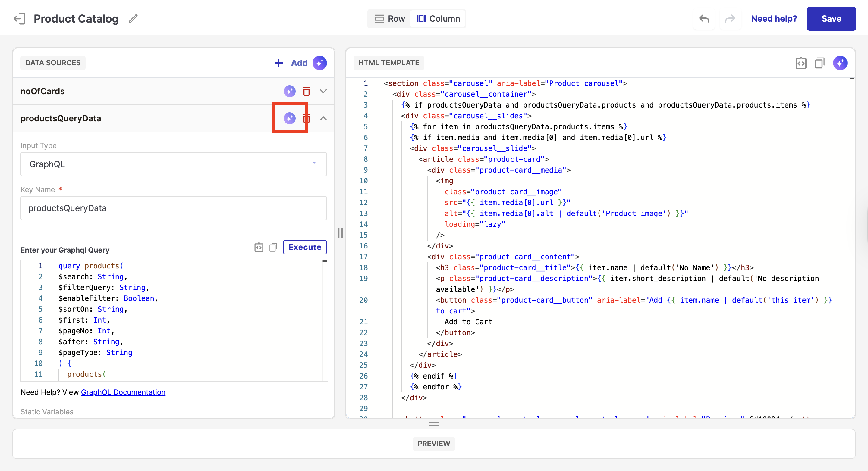868x471 pixels.
Task: Click the back/exit icon beside Product Catalog
Action: [19, 19]
